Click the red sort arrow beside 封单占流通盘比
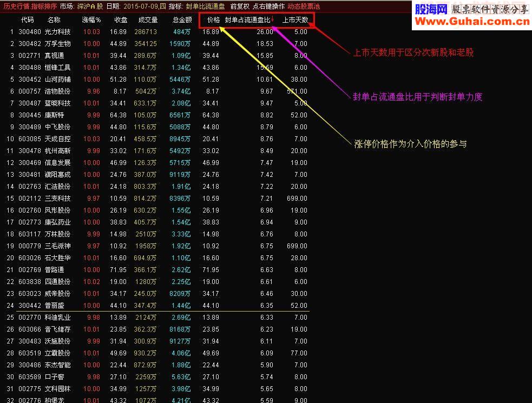 coord(272,19)
